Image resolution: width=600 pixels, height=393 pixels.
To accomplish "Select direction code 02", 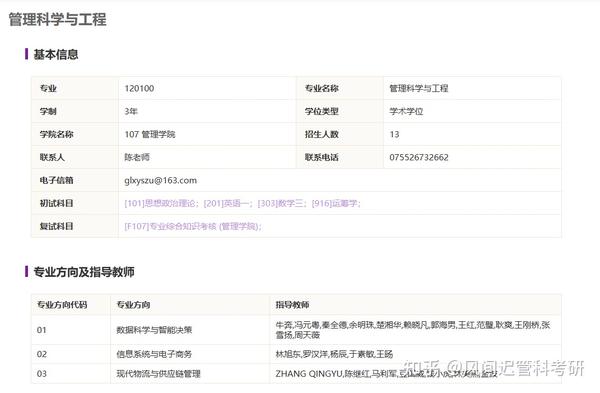I will pos(42,354).
